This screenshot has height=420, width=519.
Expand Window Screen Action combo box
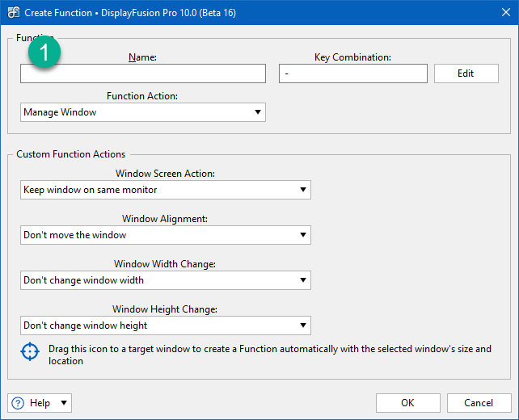[166, 190]
